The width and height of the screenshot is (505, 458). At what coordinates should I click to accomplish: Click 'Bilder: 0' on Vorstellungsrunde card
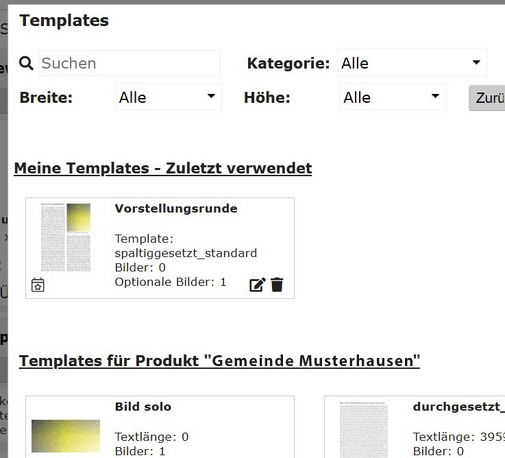coord(140,268)
